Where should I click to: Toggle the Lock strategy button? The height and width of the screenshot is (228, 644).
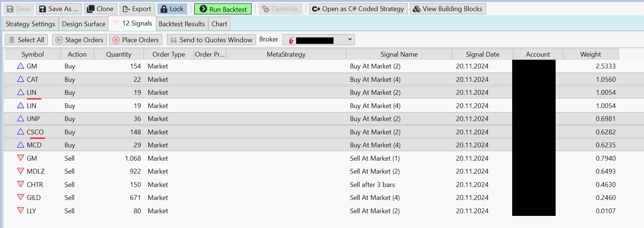coord(172,9)
